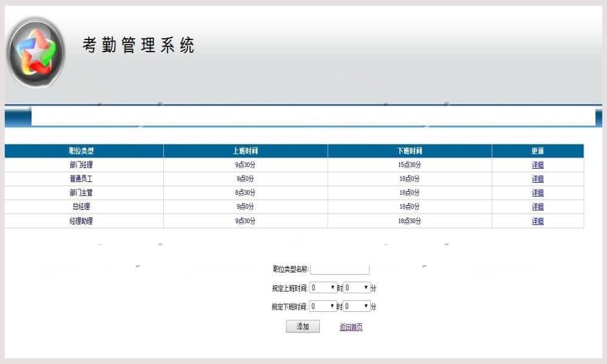Viewport: 607px width, 364px height.
Task: Click the star logo icon in header
Action: (36, 52)
